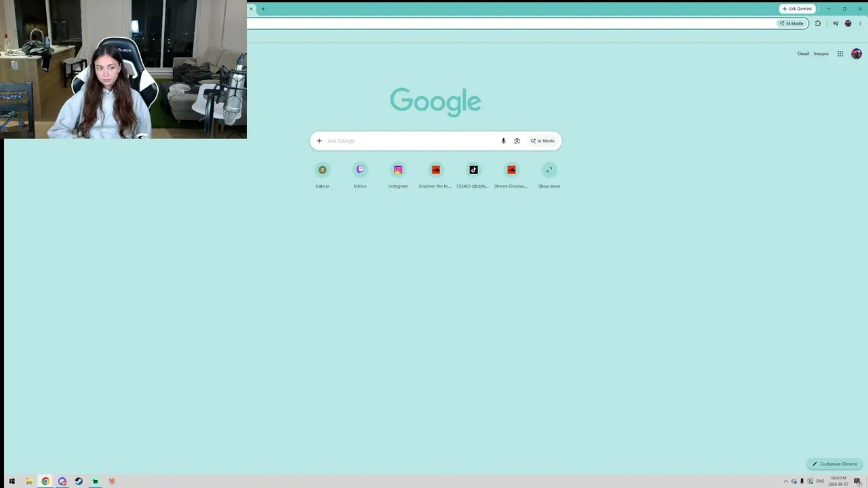Restore down the Chrome window
The height and width of the screenshot is (488, 868).
click(844, 9)
